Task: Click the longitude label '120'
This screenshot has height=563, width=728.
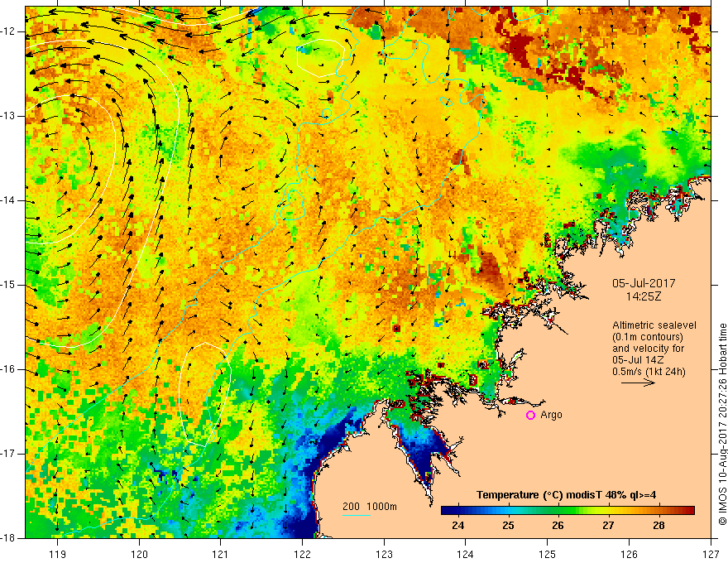Action: click(x=139, y=554)
